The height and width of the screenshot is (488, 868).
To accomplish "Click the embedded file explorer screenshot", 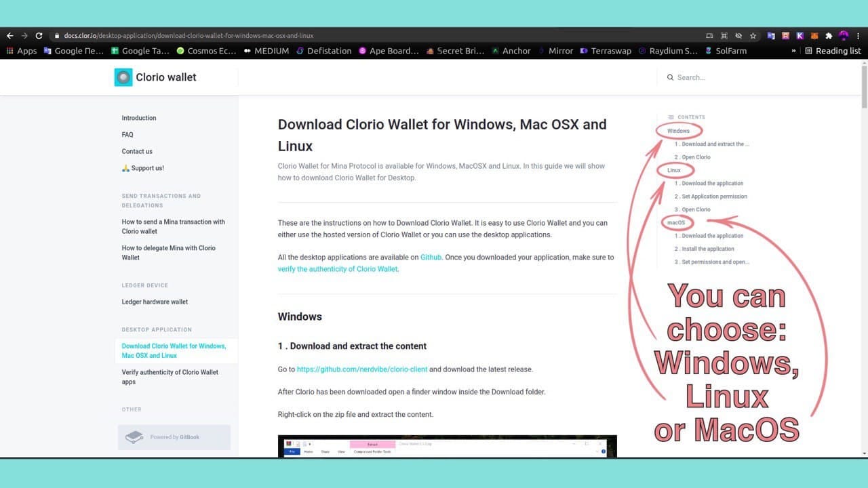I will tap(448, 447).
